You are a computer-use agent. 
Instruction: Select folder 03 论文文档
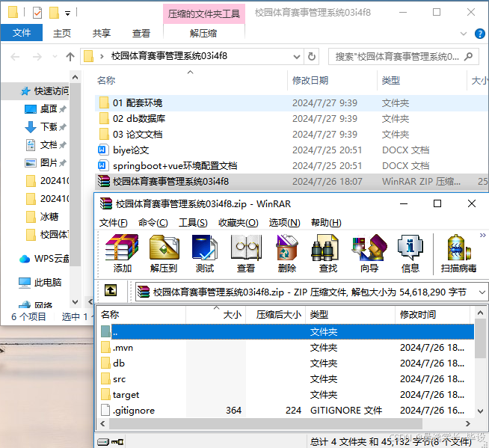[292, 135]
